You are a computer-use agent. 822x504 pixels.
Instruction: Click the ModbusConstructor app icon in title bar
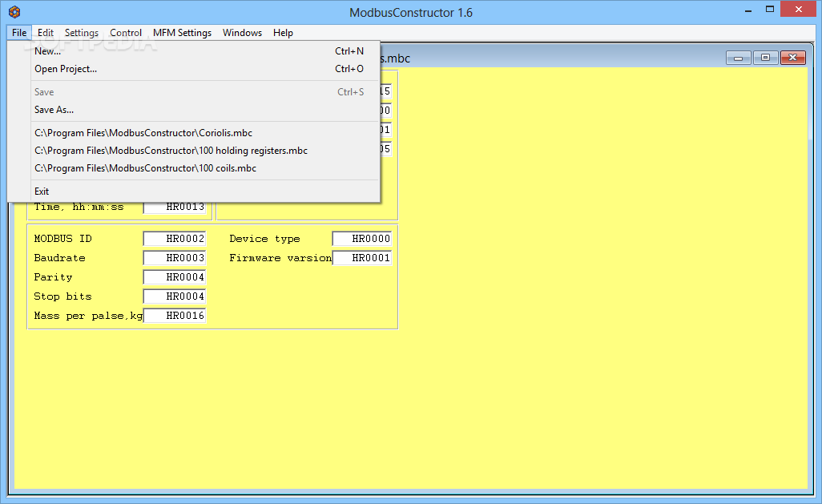pos(14,11)
